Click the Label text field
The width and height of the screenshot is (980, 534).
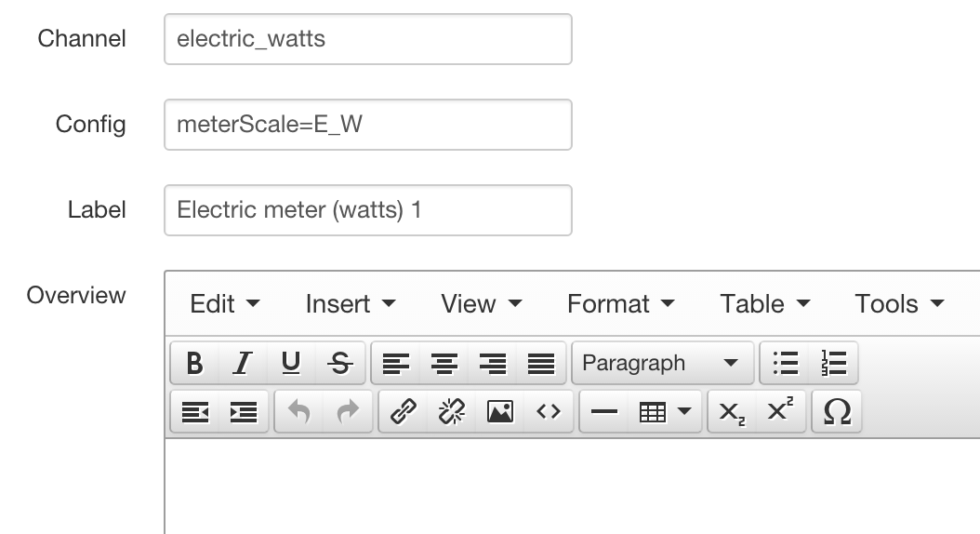click(367, 210)
